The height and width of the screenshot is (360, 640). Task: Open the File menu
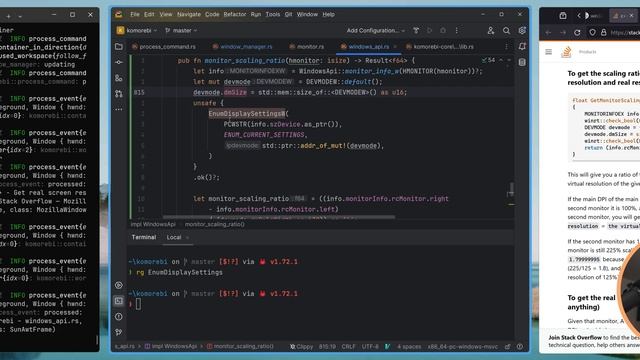click(x=135, y=14)
